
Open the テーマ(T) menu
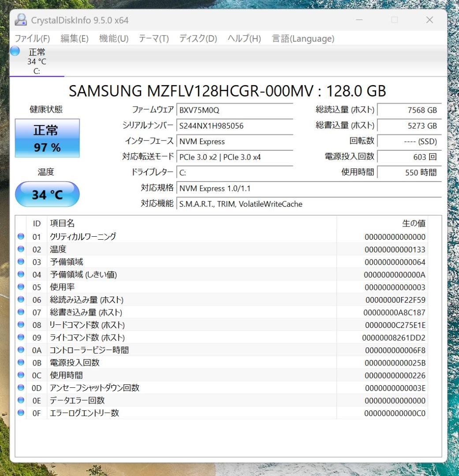click(x=153, y=39)
